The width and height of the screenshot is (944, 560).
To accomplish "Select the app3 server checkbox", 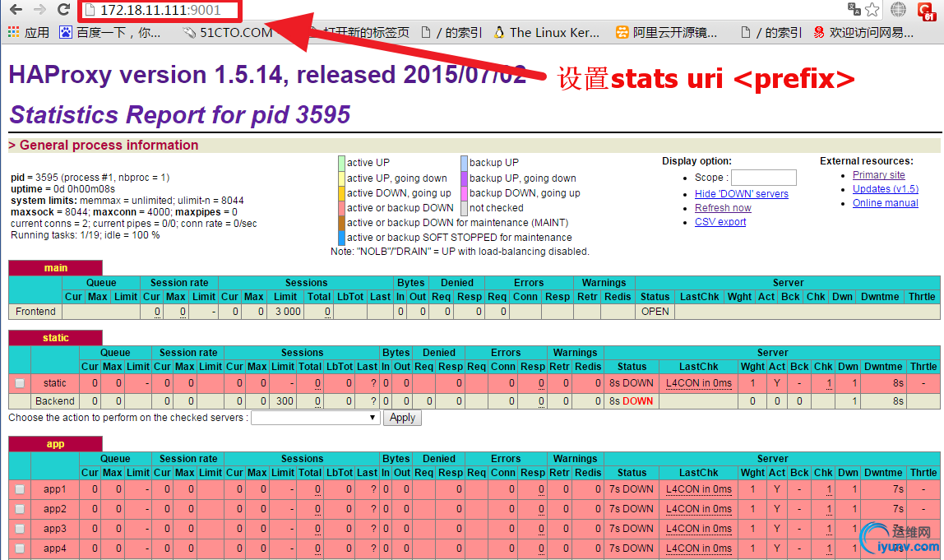I will coord(20,529).
